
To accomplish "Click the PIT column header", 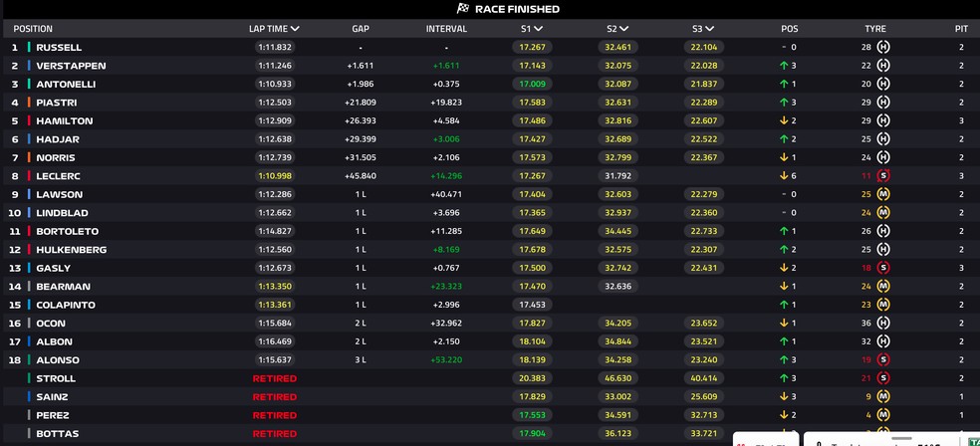I will click(961, 29).
